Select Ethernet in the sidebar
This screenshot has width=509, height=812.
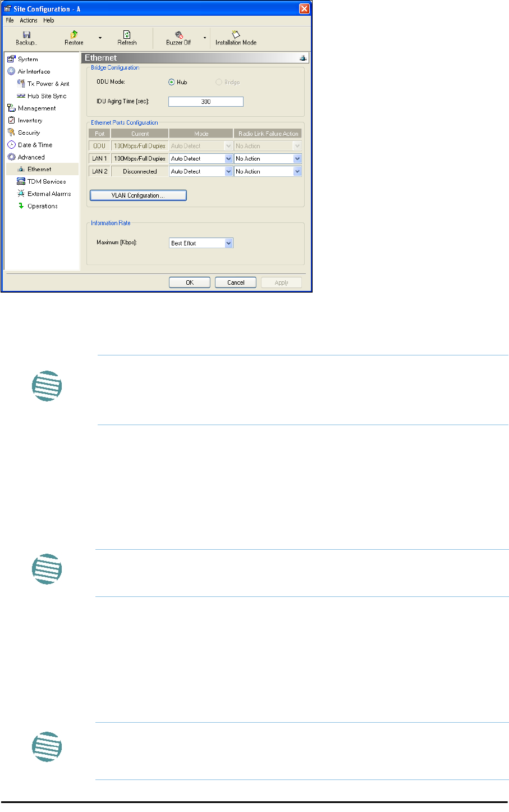pyautogui.click(x=39, y=169)
